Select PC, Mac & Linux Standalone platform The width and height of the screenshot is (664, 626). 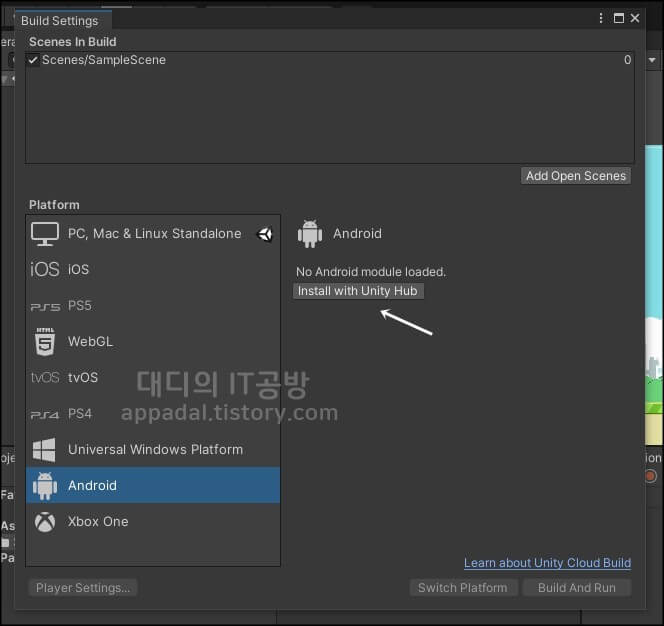click(153, 234)
